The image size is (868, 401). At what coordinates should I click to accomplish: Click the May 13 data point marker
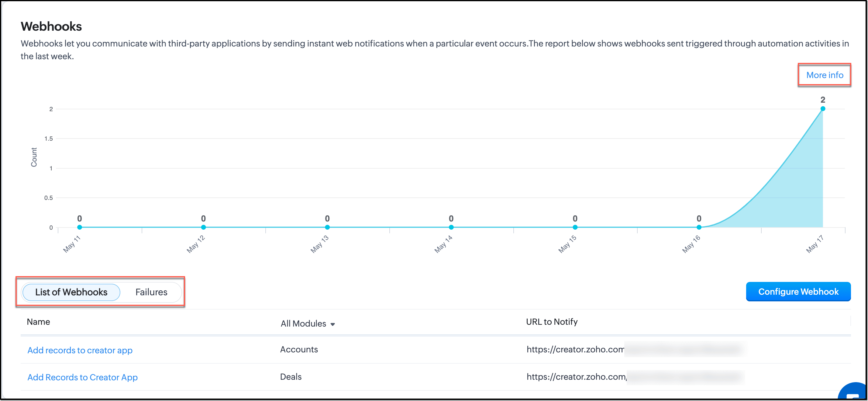(x=327, y=227)
